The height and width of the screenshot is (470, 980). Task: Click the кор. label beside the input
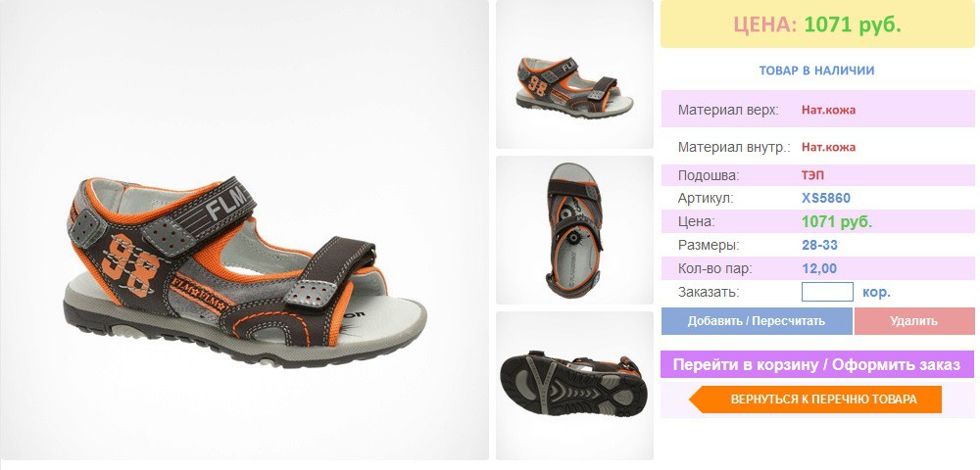click(x=876, y=292)
